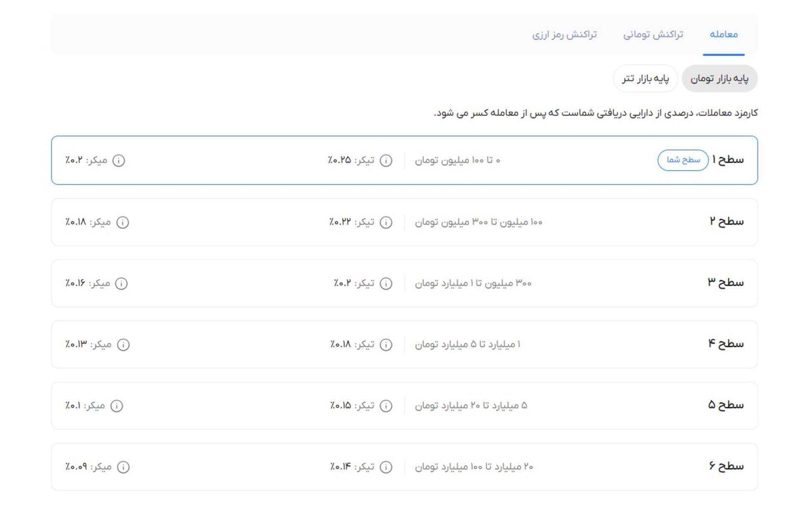Click Level 1 taker fee info icon

pos(386,160)
